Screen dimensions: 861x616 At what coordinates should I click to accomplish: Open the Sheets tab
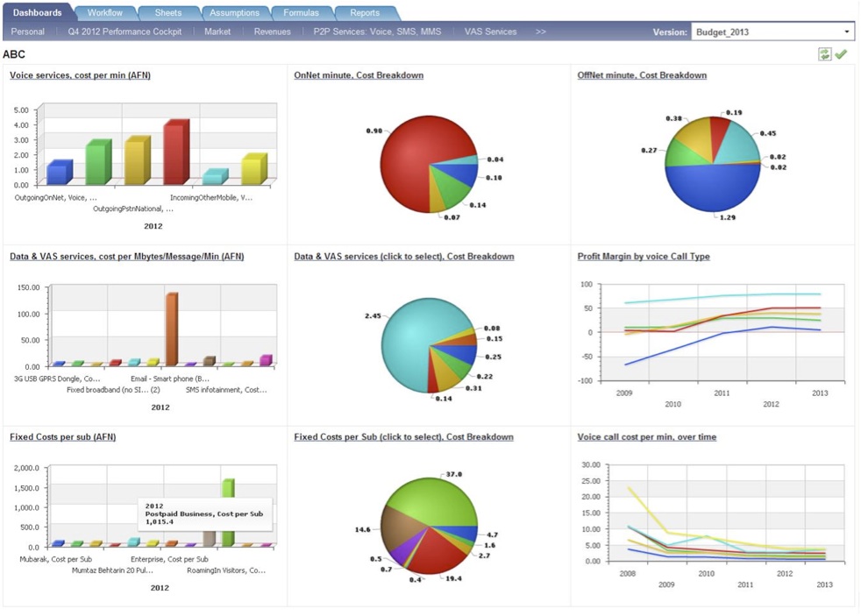click(x=167, y=13)
